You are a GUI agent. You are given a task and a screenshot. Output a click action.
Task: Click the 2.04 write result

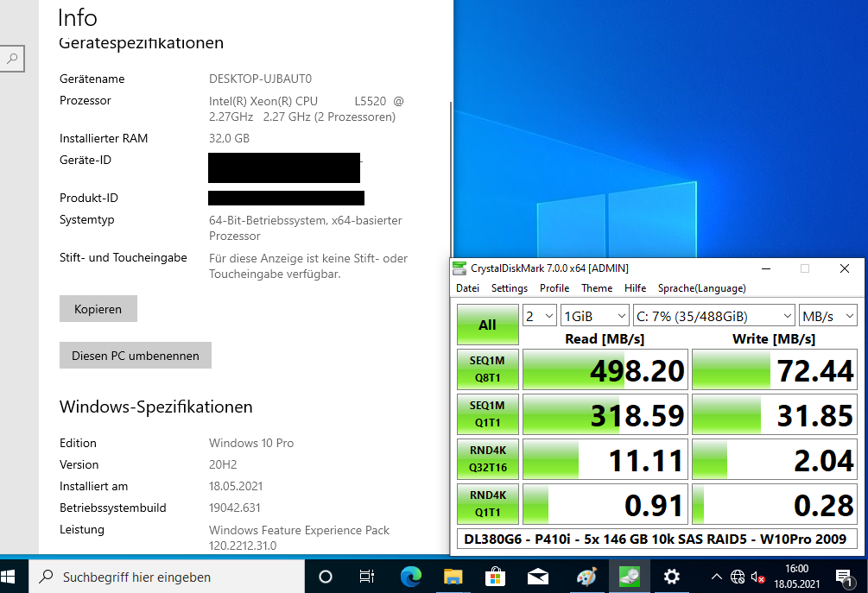click(x=775, y=459)
